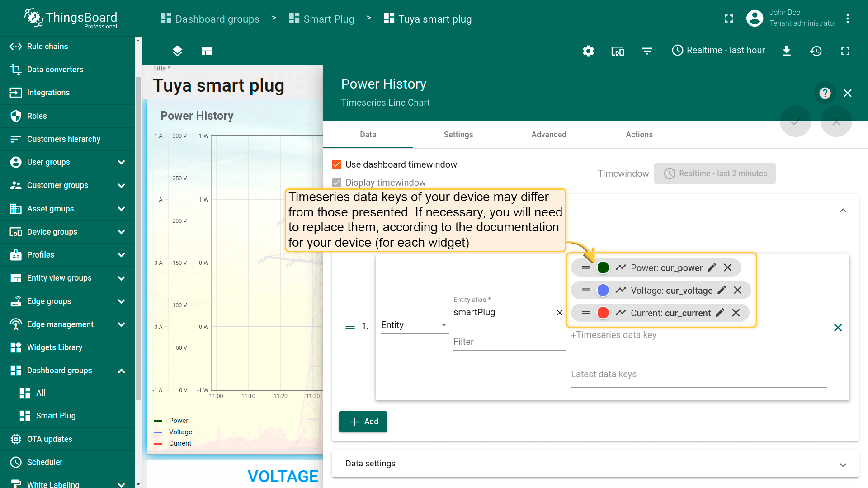The image size is (868, 488).
Task: Collapse the Dashboard groups sidebar menu
Action: point(121,371)
